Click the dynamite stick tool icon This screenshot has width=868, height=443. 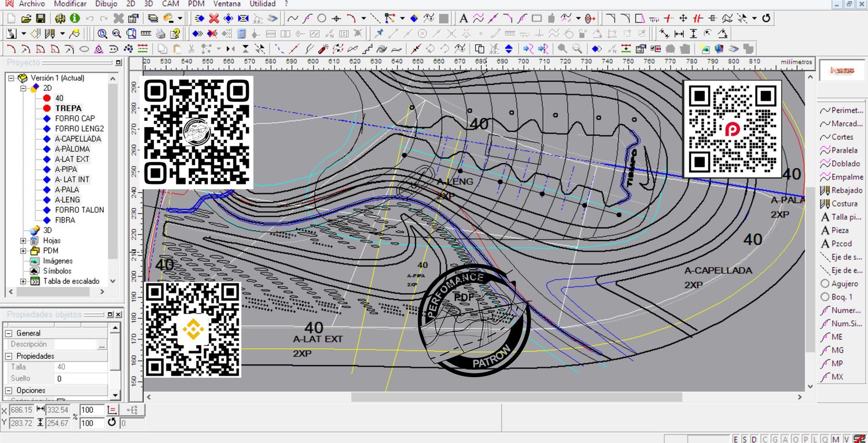(x=324, y=49)
